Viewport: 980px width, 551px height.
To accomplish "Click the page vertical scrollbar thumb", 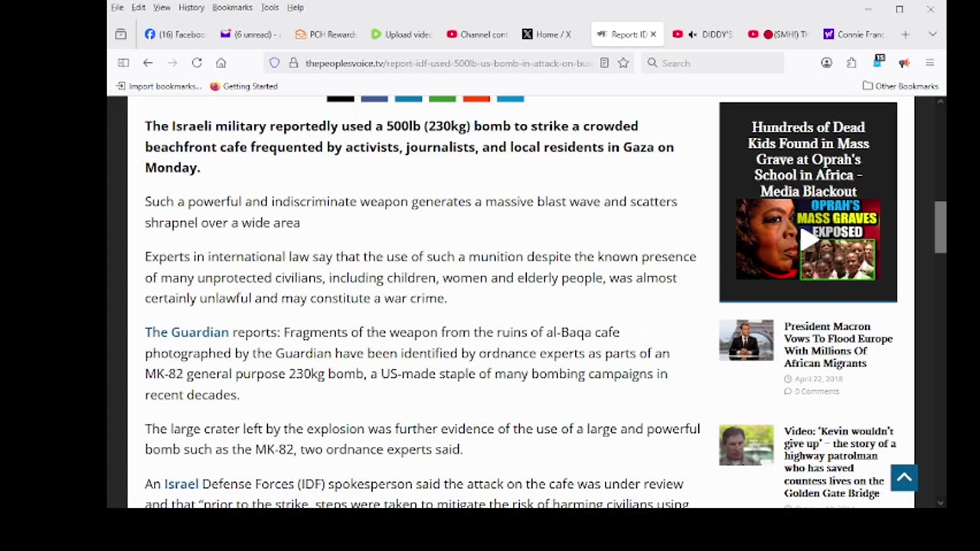I will (940, 227).
